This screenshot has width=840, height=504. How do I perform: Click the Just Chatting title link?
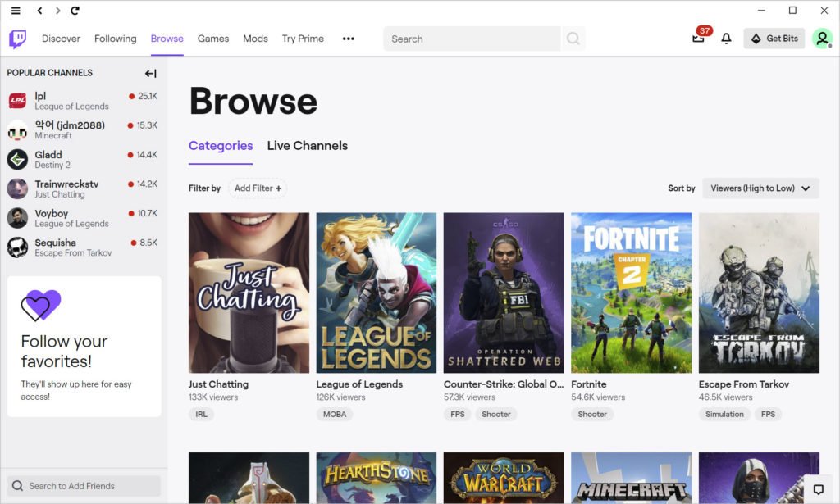pos(218,384)
